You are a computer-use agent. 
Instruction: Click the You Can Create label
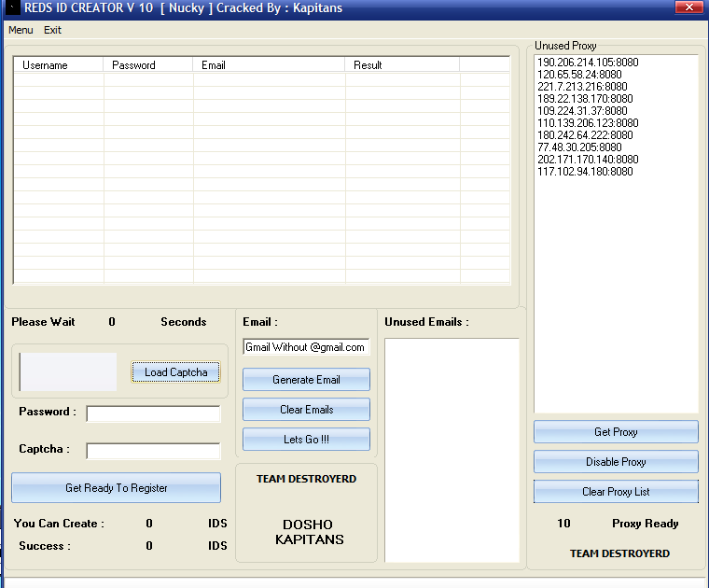coord(59,524)
